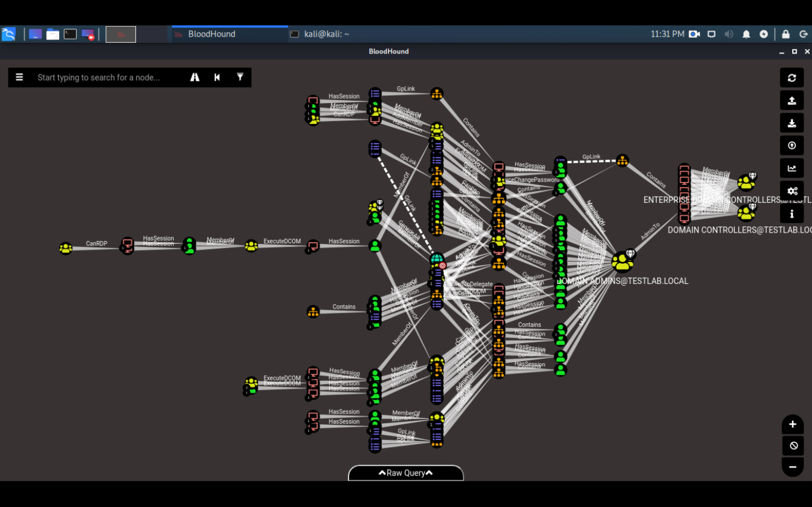The image size is (812, 507).
Task: Refresh the graph layout
Action: pyautogui.click(x=792, y=78)
